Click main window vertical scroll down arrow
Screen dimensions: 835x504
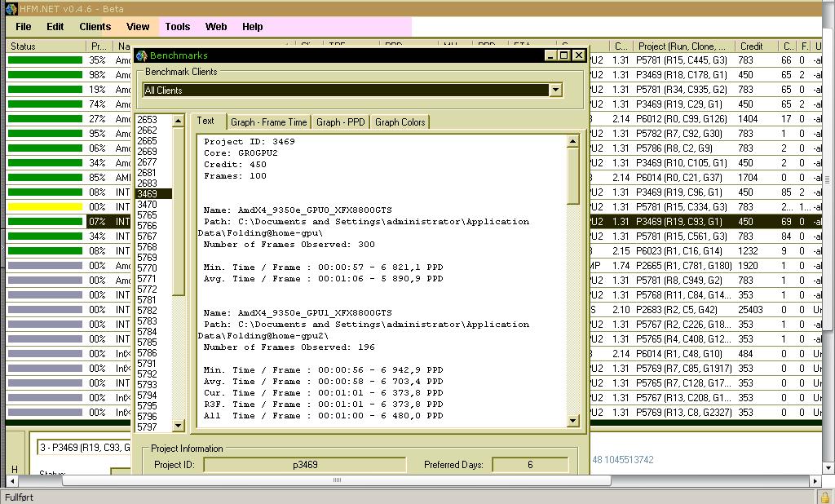pos(828,468)
